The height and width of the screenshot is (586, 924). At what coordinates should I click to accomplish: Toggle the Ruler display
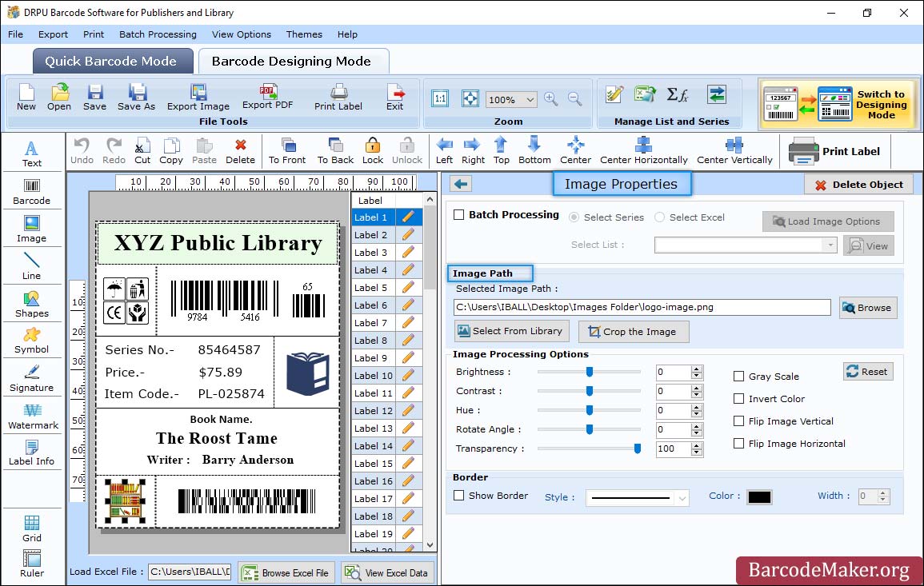click(x=32, y=564)
